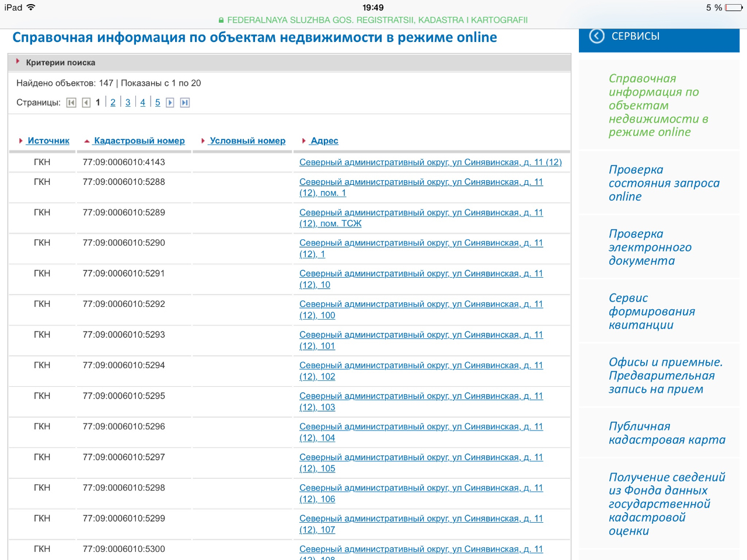The width and height of the screenshot is (747, 560).
Task: Click the back arrow next to СЕРВИСЫ
Action: pos(596,36)
